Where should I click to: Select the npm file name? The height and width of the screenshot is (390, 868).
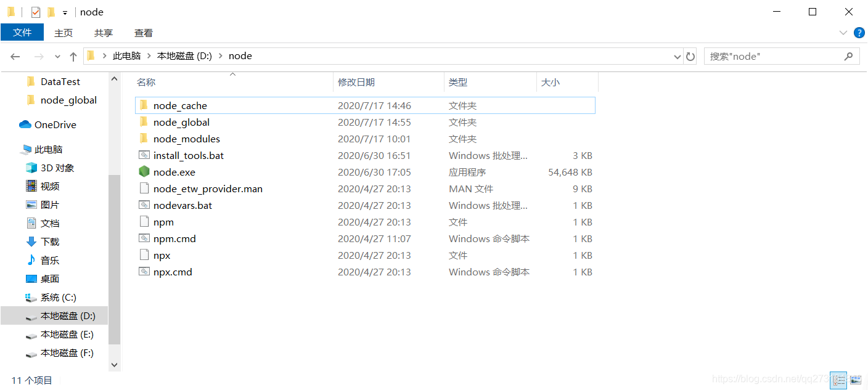[163, 222]
